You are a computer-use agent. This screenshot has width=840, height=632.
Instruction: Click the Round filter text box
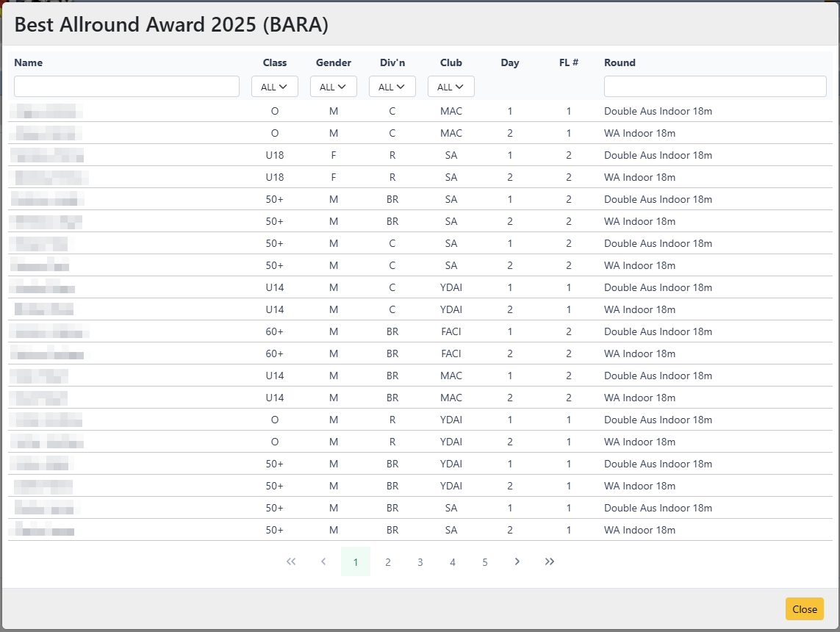click(715, 87)
